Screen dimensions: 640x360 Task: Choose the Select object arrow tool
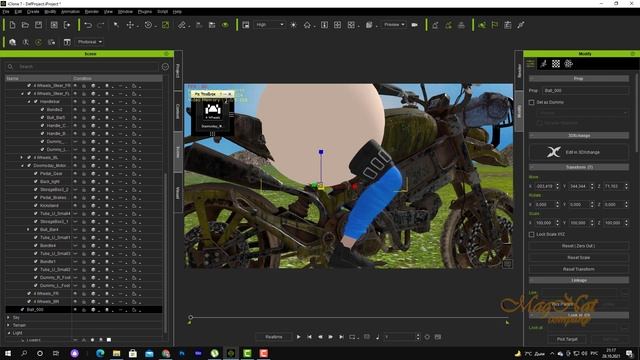116,25
